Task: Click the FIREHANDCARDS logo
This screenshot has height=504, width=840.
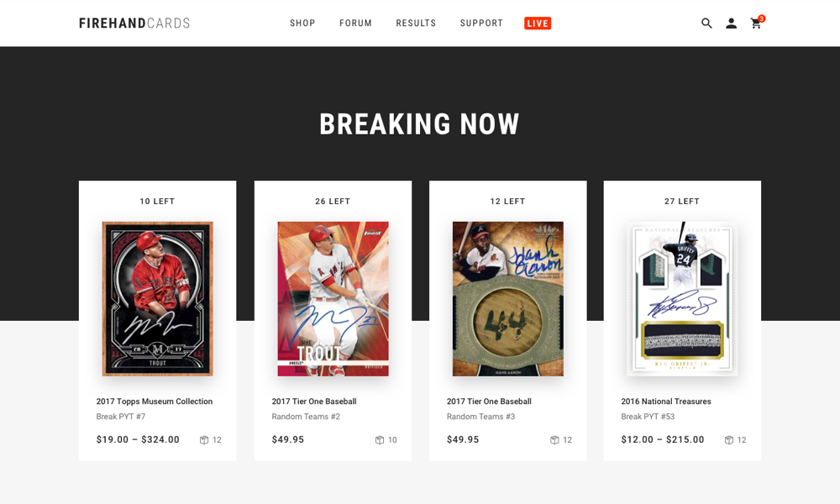Action: 134,23
